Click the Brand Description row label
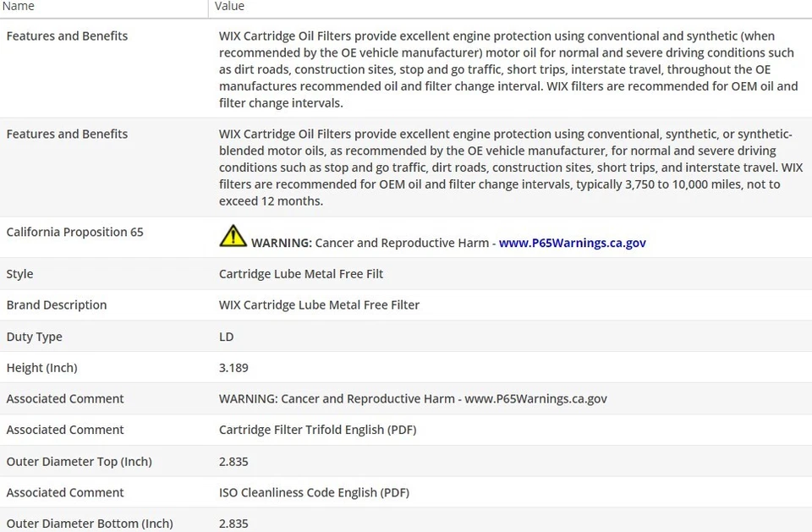 pos(57,305)
